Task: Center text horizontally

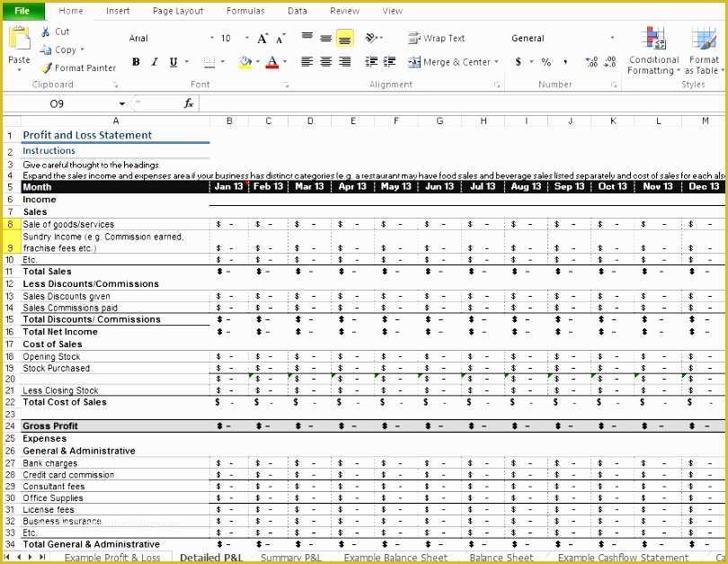Action: (x=326, y=61)
